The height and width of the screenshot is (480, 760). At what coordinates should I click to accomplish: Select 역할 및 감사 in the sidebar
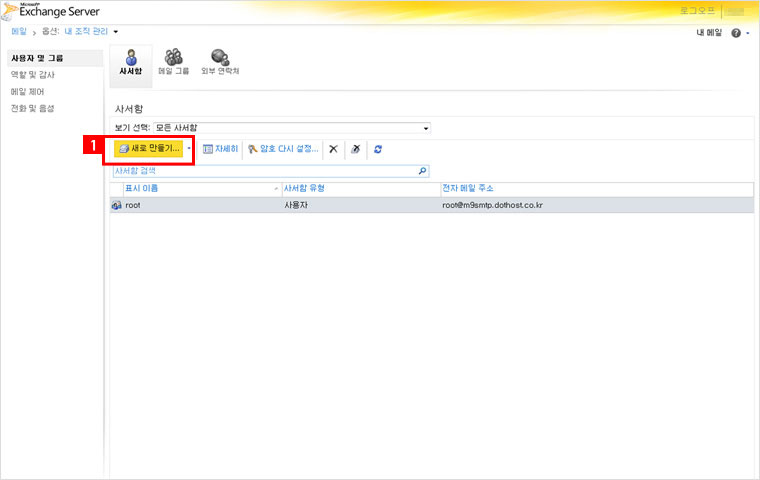[32, 75]
